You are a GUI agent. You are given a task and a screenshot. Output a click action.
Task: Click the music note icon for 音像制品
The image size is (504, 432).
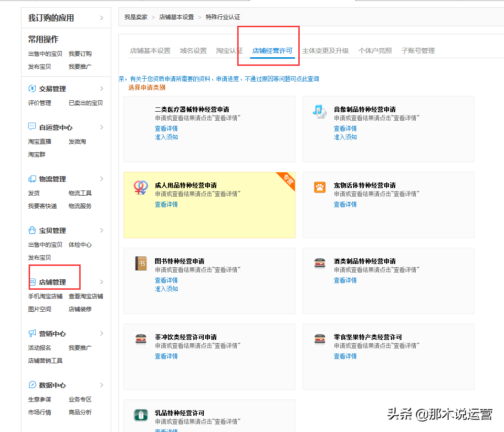pos(319,111)
